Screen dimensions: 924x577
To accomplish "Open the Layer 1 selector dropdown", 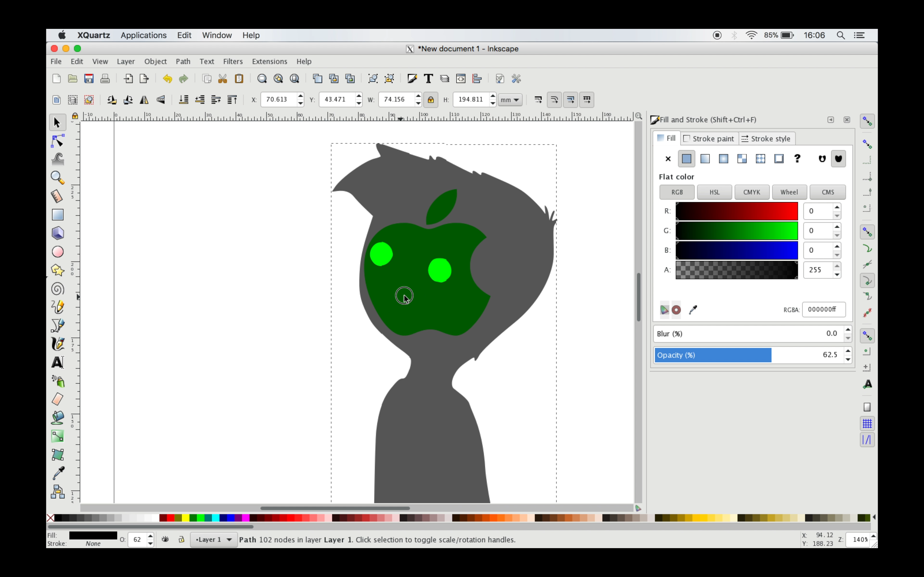I will [213, 539].
